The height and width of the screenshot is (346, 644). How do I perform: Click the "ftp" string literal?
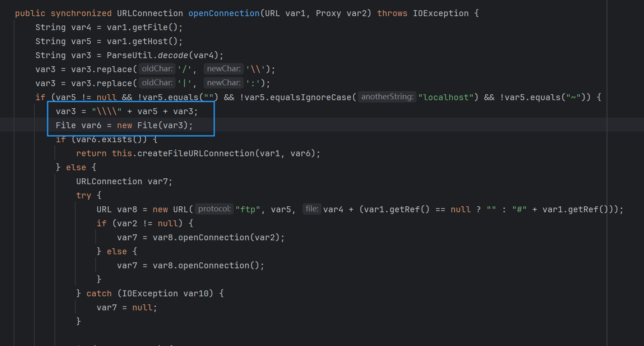pyautogui.click(x=247, y=209)
